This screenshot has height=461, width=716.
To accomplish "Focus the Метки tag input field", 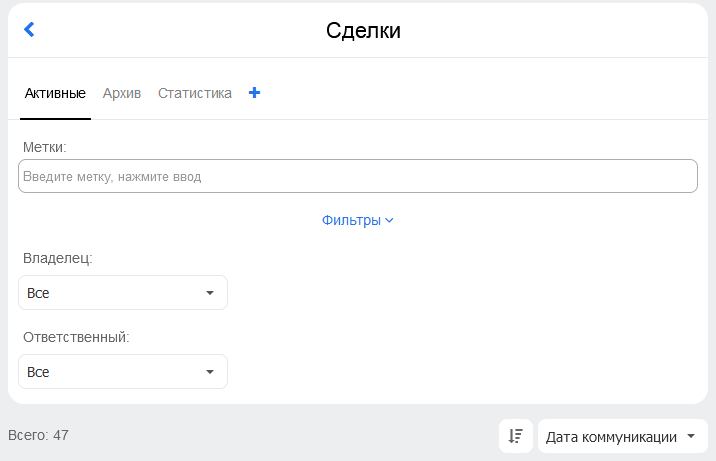I will (358, 176).
